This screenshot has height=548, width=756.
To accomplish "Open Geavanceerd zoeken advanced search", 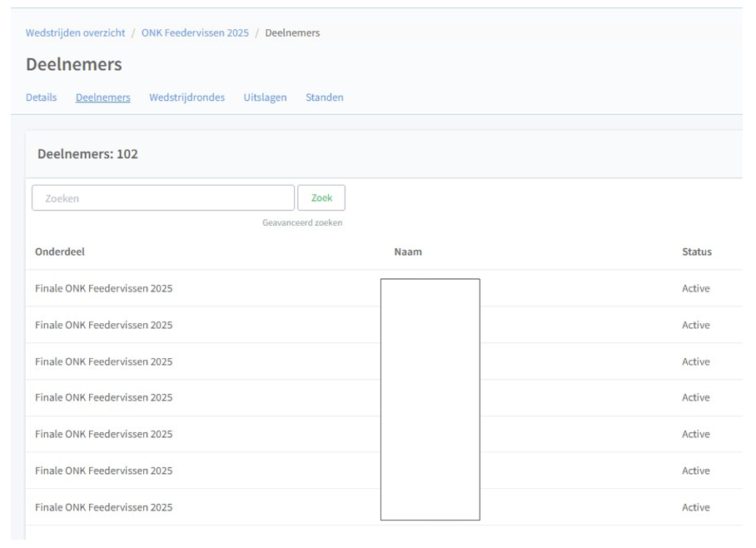I will tap(302, 222).
